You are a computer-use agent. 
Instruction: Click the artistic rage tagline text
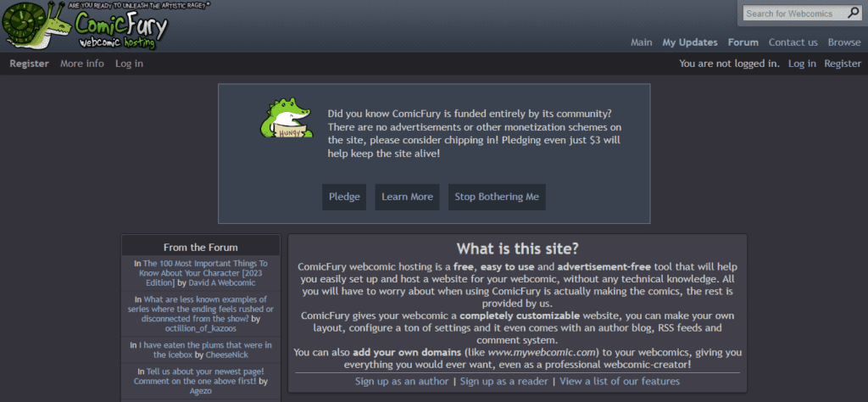pyautogui.click(x=138, y=5)
